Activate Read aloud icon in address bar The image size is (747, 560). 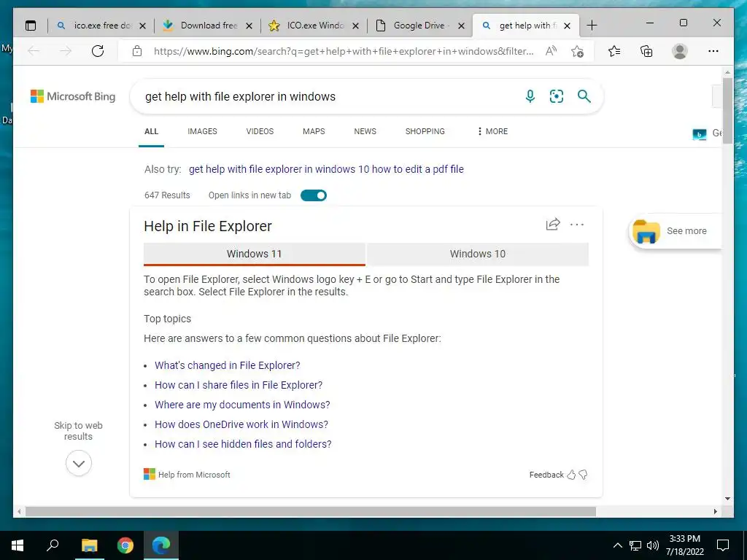(551, 51)
